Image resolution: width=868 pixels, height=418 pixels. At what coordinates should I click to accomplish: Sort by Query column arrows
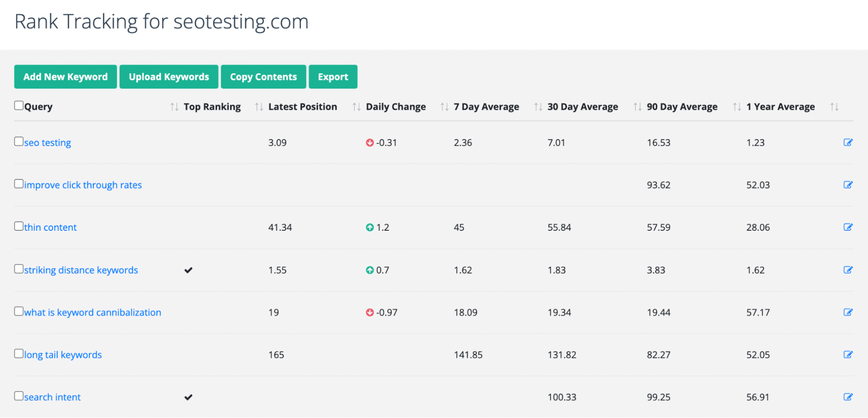174,107
